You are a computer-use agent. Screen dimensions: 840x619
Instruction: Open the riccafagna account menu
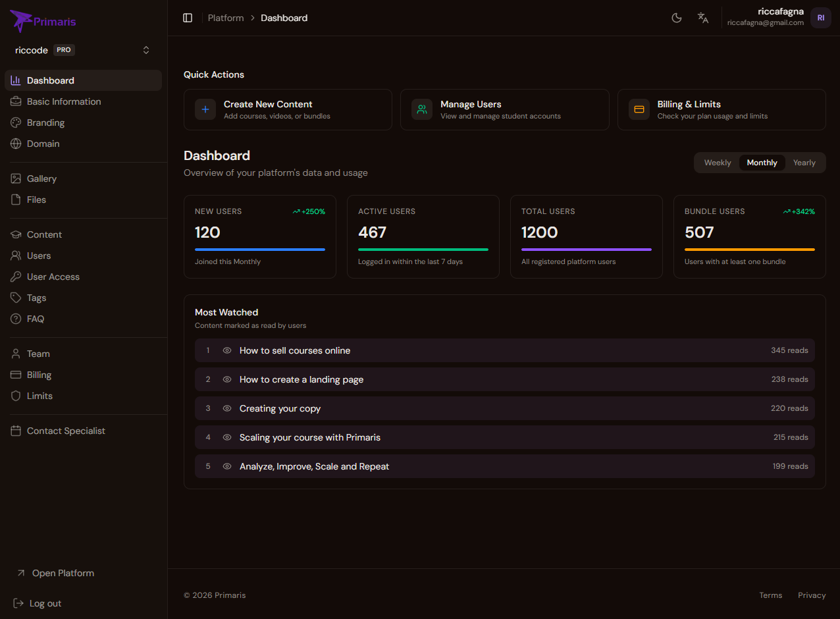tap(765, 17)
